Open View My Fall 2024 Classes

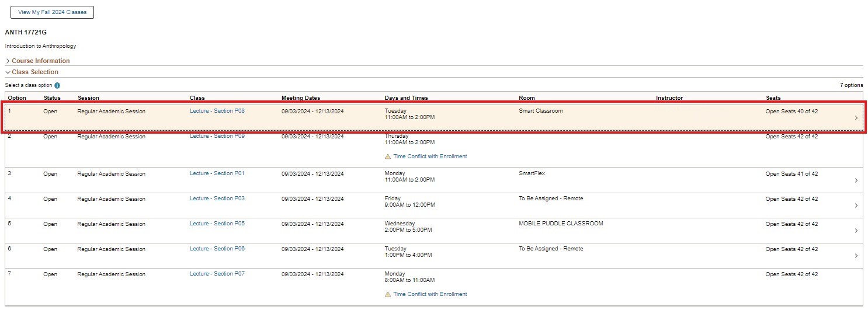[x=52, y=12]
